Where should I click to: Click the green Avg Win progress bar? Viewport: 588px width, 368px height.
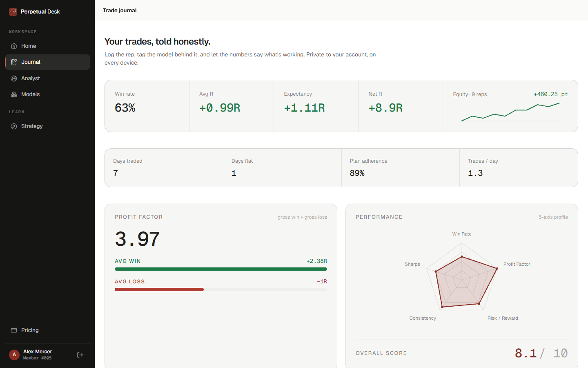221,269
